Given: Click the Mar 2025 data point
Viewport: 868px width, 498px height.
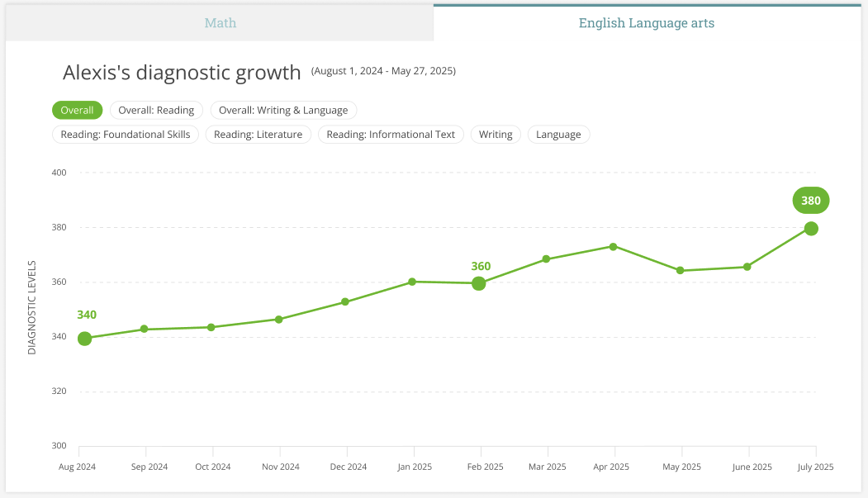Looking at the screenshot, I should pos(547,259).
